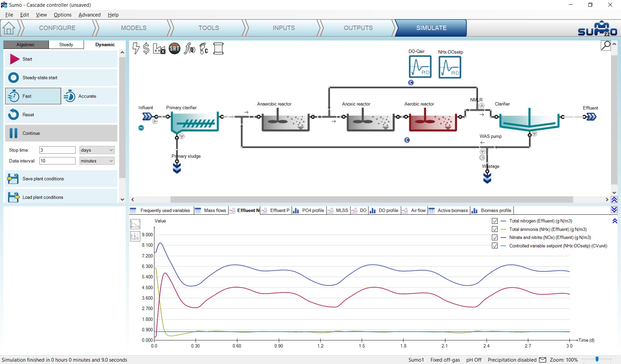Select the Primary clarifier unit
Screen dimensions: 621x364
195,122
